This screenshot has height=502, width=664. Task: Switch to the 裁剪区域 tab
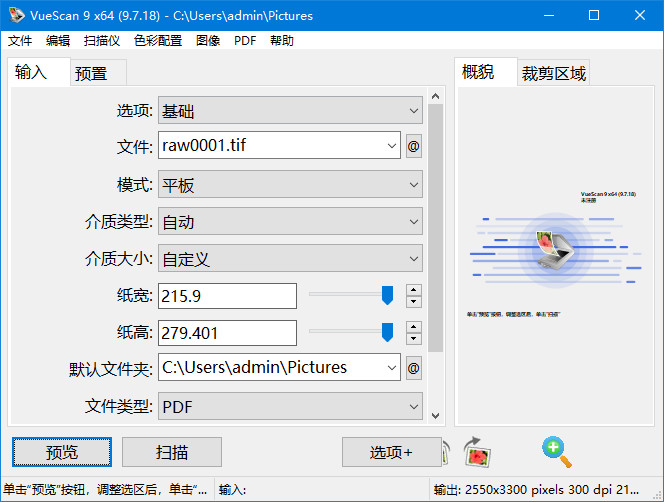(x=553, y=73)
